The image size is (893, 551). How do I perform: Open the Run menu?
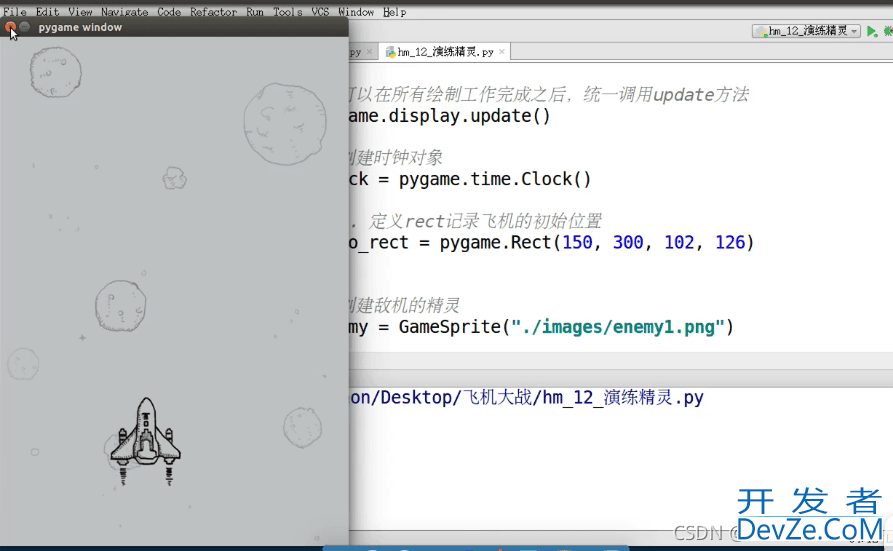click(x=255, y=11)
